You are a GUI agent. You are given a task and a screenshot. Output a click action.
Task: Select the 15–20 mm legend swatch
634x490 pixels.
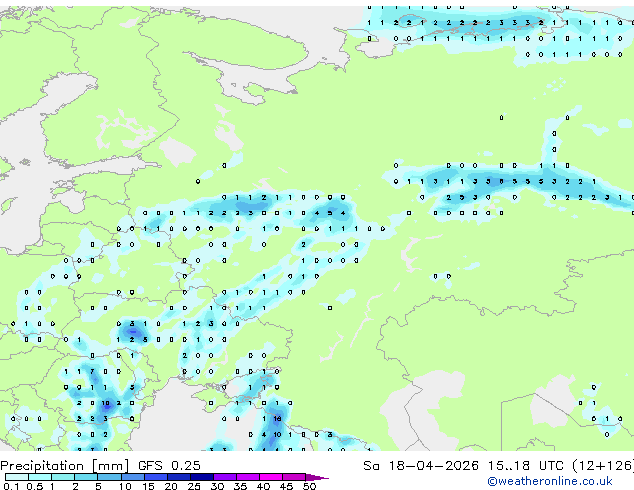click(156, 477)
